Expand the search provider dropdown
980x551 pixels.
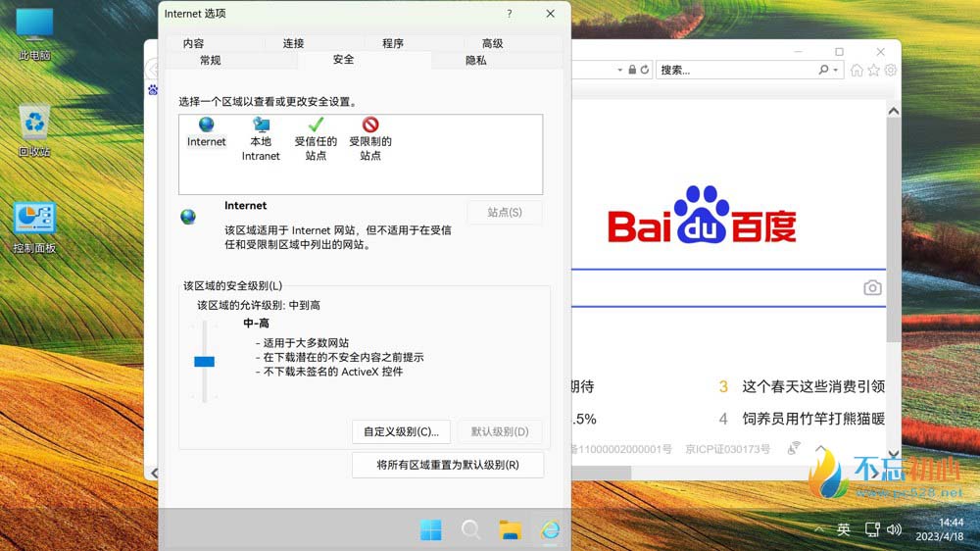[x=836, y=71]
